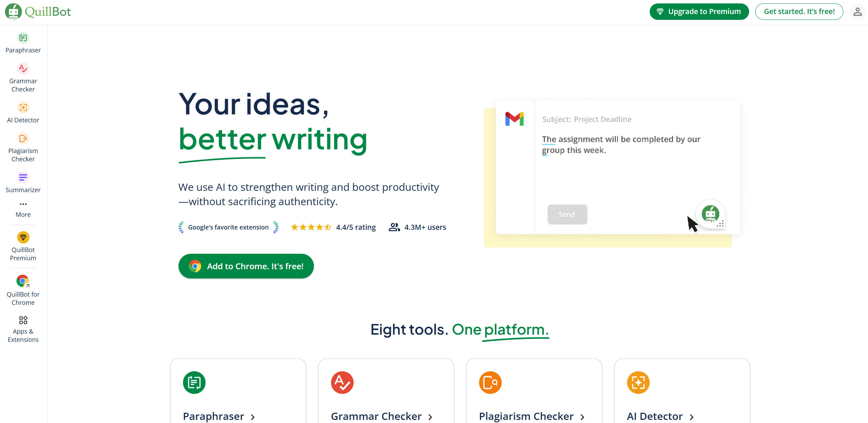
Task: Select the AI Detector sidebar icon
Action: (23, 108)
